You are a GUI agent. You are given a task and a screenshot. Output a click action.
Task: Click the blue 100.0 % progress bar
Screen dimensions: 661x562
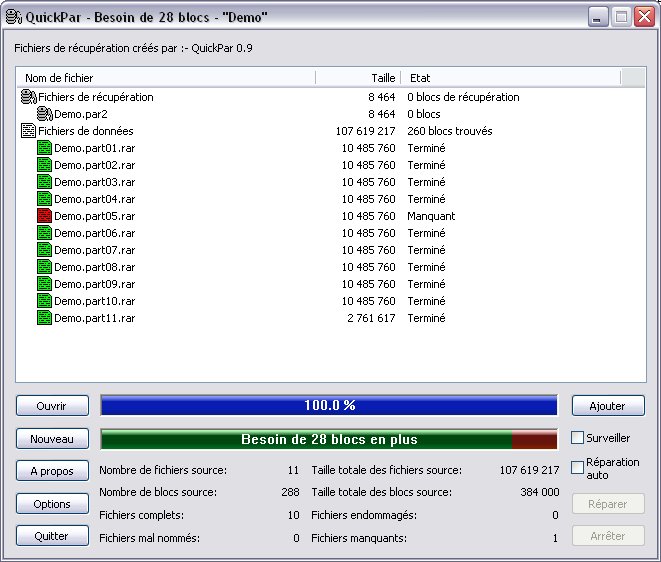tap(329, 406)
